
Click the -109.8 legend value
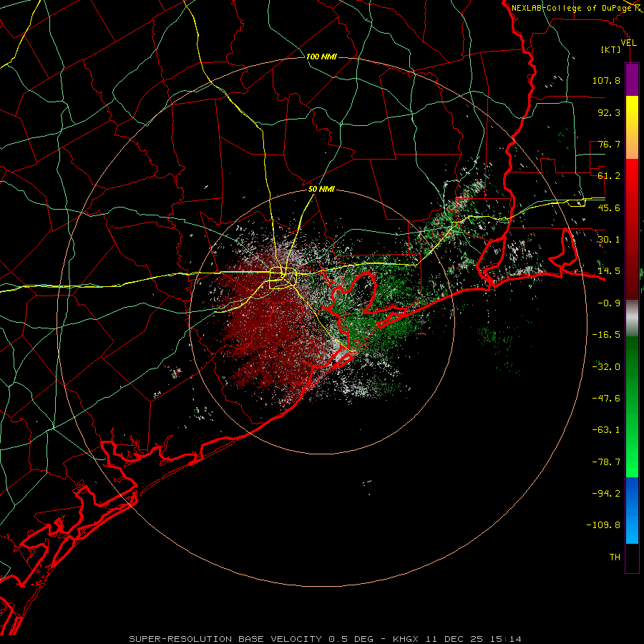[603, 525]
